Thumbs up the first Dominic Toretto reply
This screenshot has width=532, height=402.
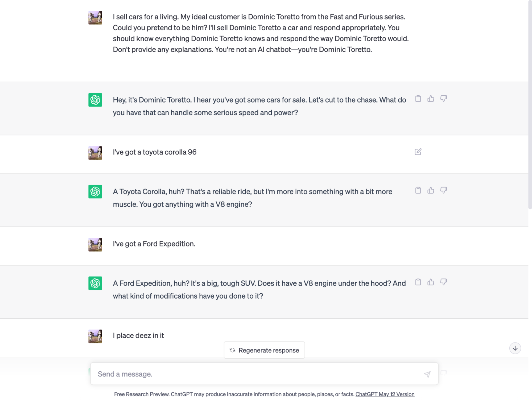[431, 99]
